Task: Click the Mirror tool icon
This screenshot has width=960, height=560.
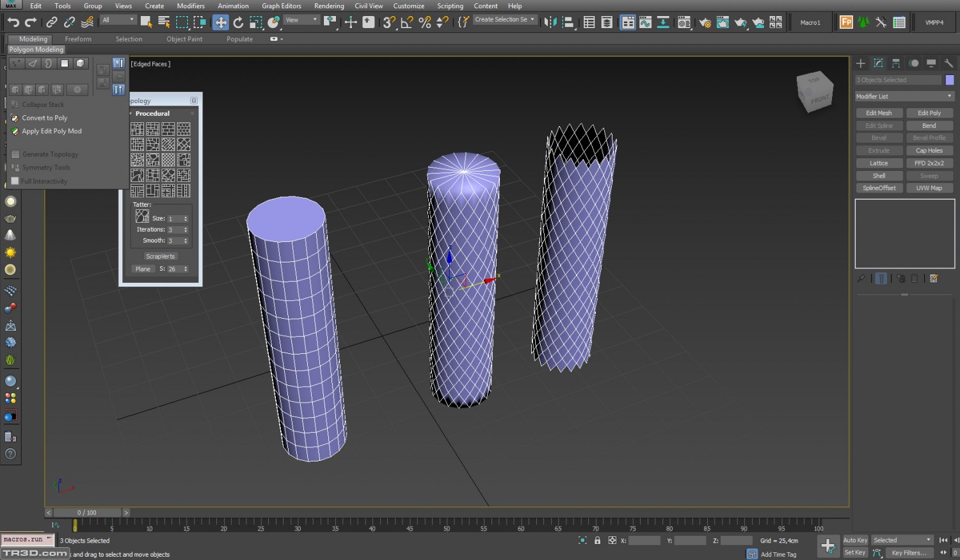Action: tap(550, 22)
